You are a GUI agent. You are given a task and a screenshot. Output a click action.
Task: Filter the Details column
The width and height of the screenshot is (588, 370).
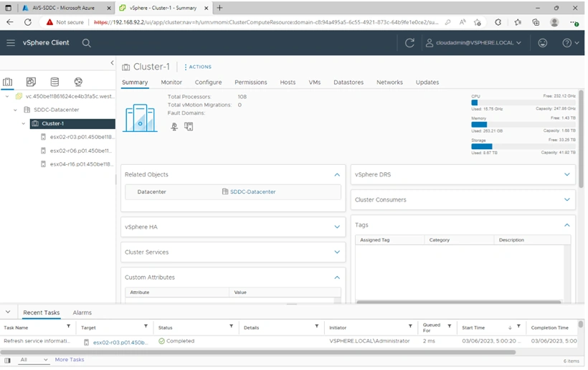coord(317,326)
